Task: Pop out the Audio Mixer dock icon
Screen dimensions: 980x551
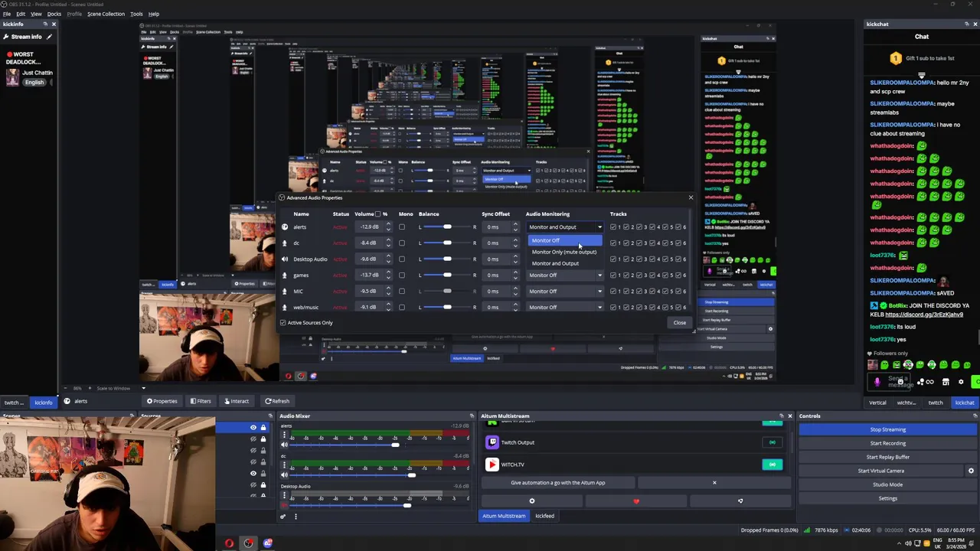Action: 472,416
